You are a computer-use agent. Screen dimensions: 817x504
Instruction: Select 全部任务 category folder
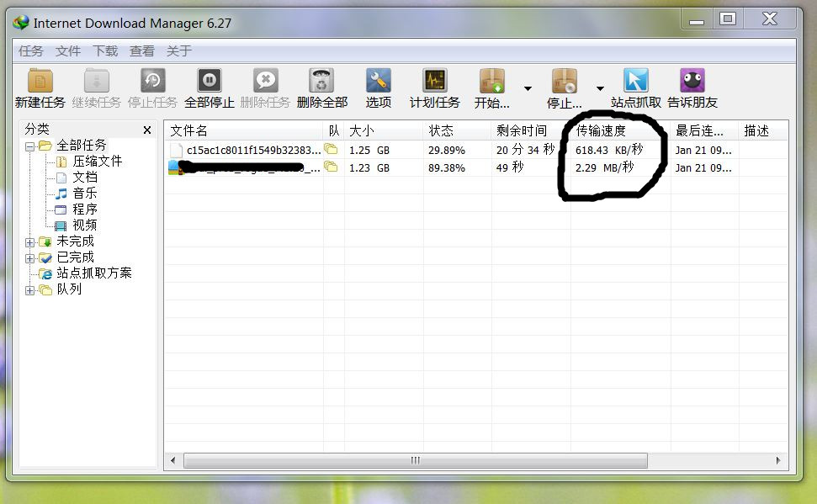tap(82, 145)
